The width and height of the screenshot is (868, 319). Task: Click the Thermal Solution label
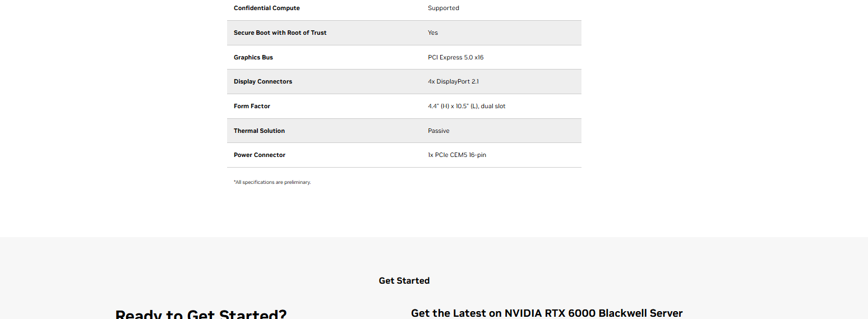point(259,131)
